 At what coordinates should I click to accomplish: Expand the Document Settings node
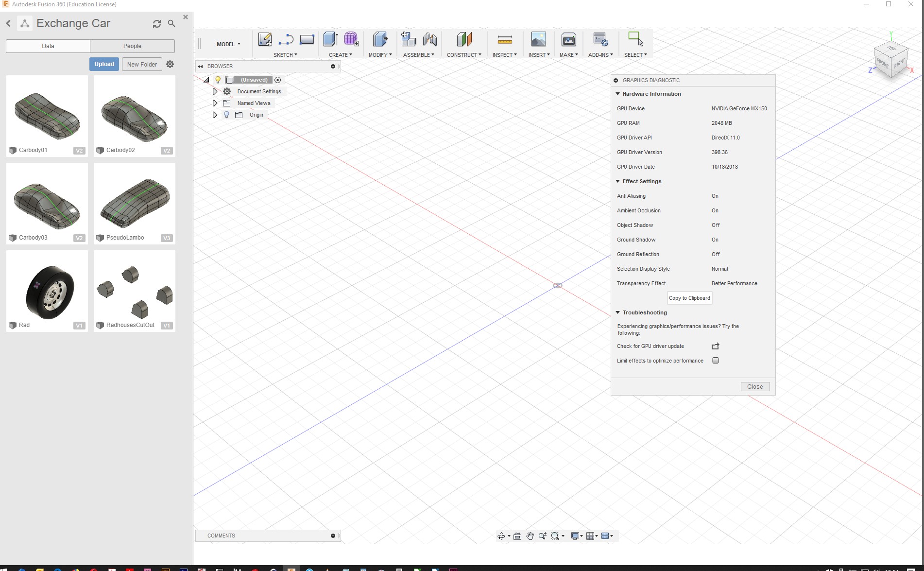pyautogui.click(x=215, y=92)
